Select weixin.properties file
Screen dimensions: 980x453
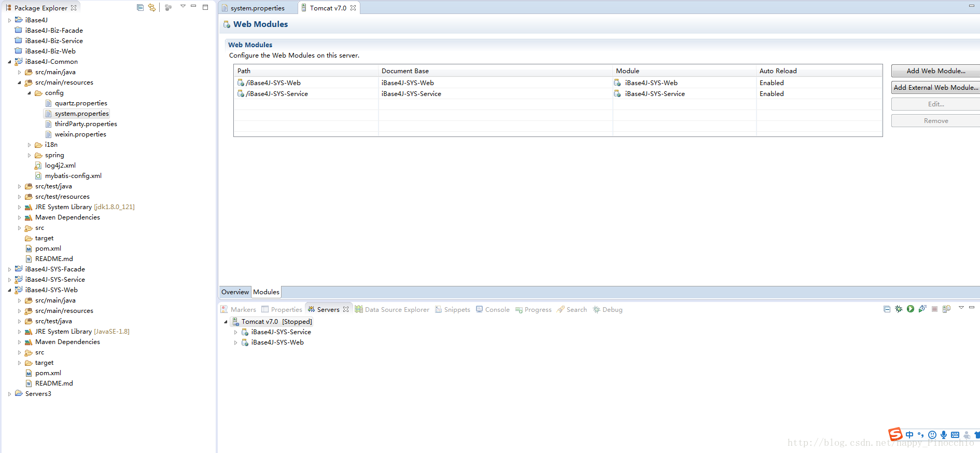point(80,134)
